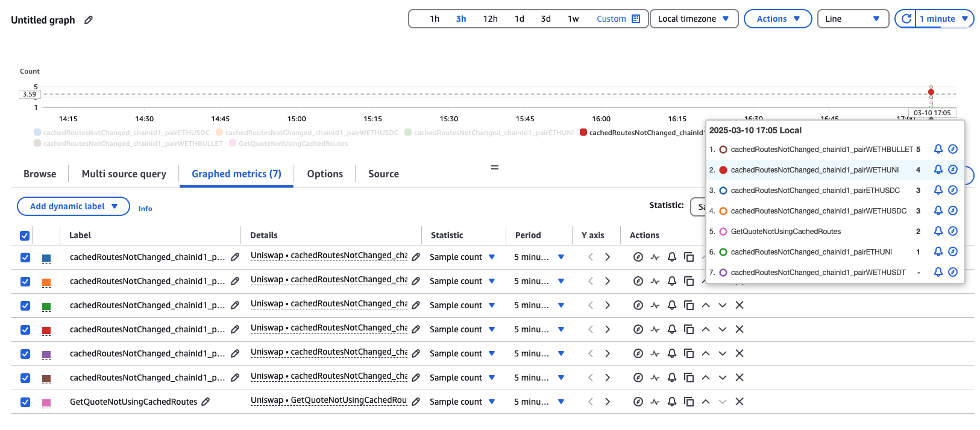Click the pencil icon beside Untitled graph
This screenshot has width=980, height=430.
(89, 20)
